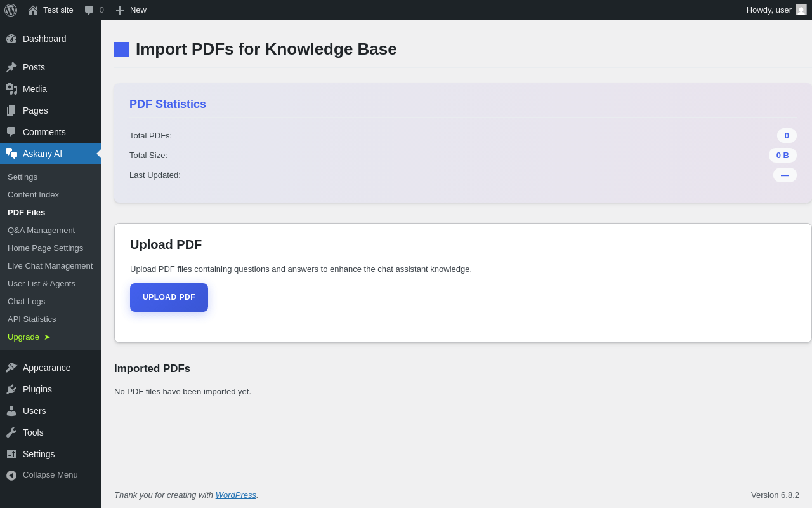
Task: Click the Dashboard gauge icon
Action: (11, 39)
